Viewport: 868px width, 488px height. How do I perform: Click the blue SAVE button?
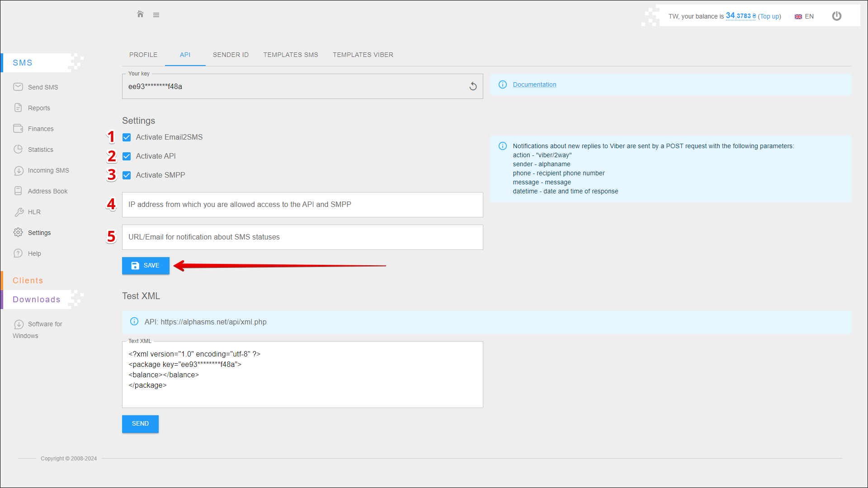pos(146,266)
